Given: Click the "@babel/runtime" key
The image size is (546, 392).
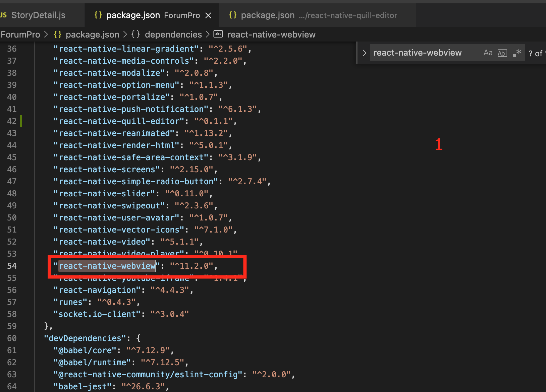Looking at the screenshot, I should coord(93,362).
